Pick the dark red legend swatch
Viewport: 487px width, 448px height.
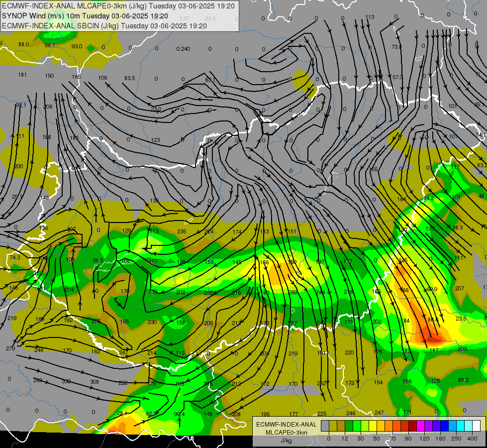pyautogui.click(x=413, y=426)
